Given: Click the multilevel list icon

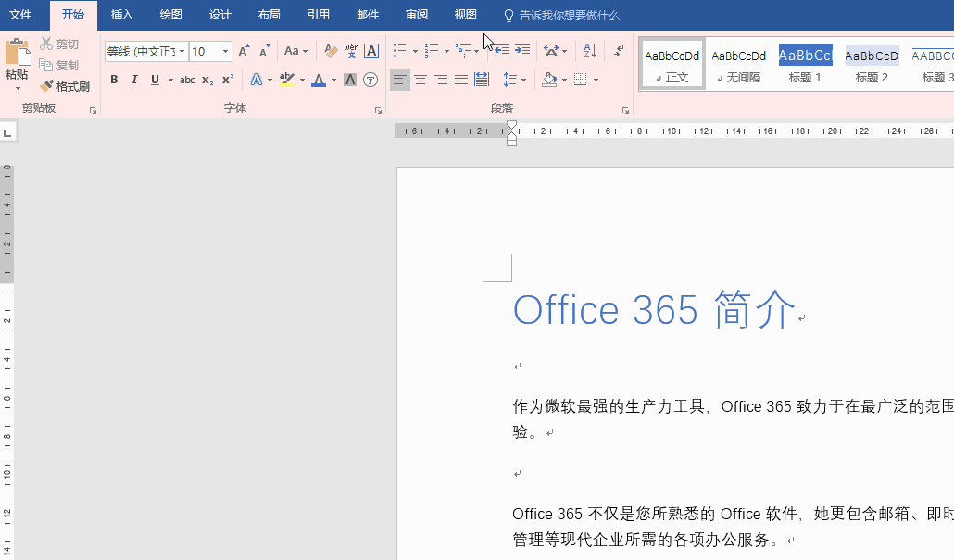Looking at the screenshot, I should tap(463, 51).
